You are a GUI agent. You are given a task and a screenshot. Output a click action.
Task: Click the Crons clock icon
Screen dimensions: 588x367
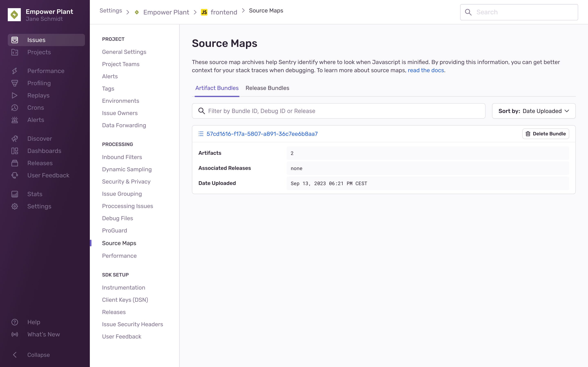pyautogui.click(x=15, y=107)
